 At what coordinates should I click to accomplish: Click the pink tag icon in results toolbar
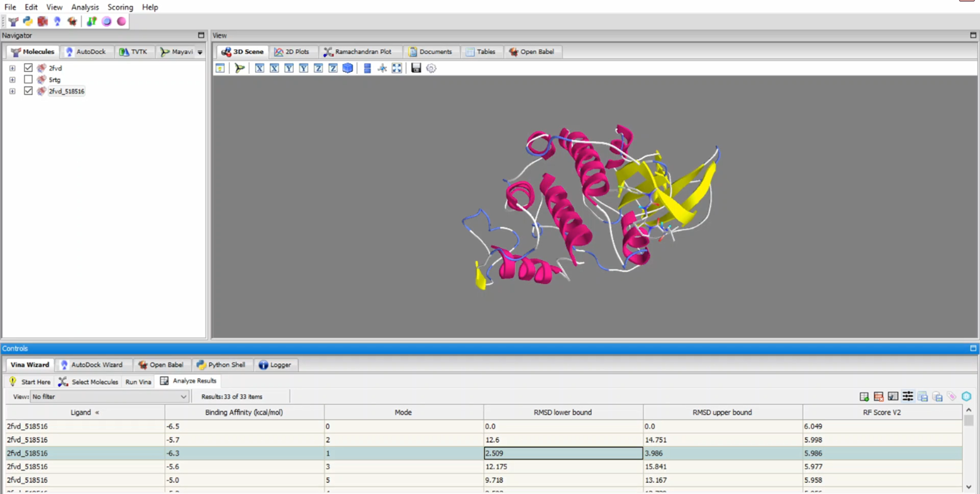point(951,396)
